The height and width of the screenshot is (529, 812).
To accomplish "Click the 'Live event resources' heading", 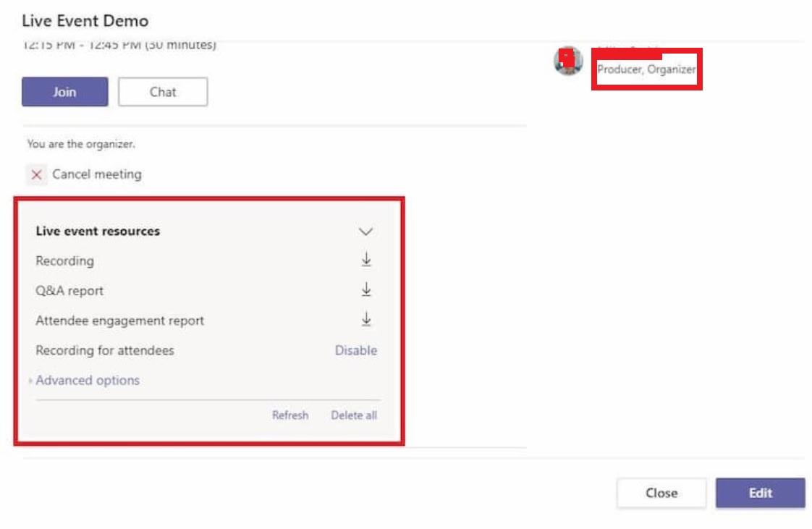I will (98, 231).
